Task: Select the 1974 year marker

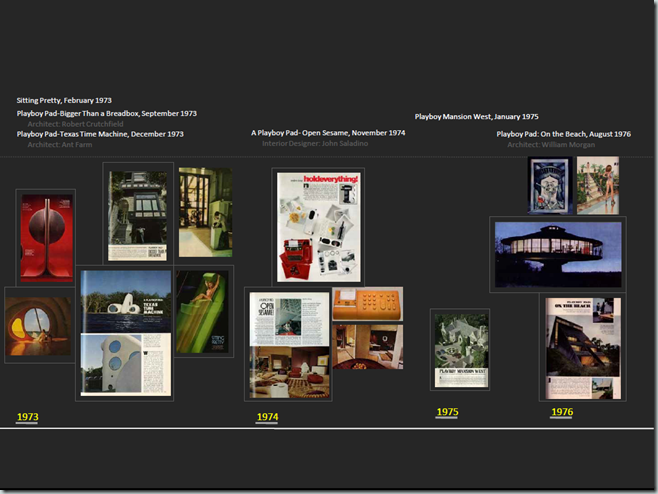Action: 267,417
